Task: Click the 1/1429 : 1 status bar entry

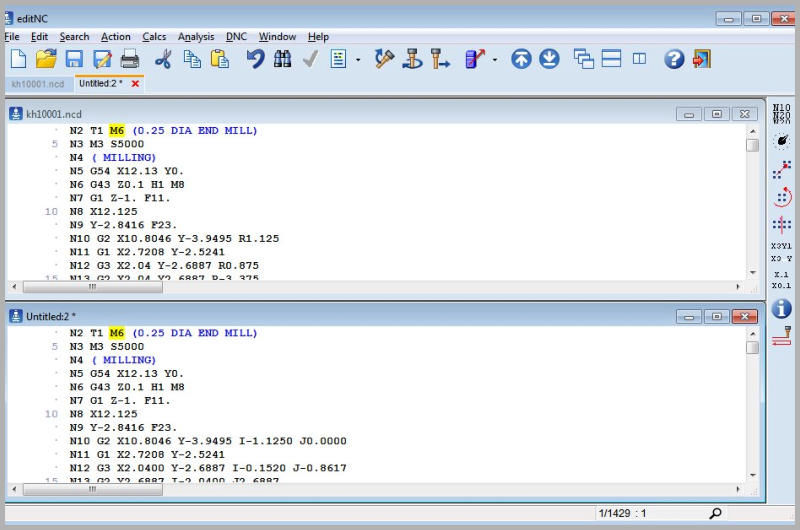Action: (622, 513)
